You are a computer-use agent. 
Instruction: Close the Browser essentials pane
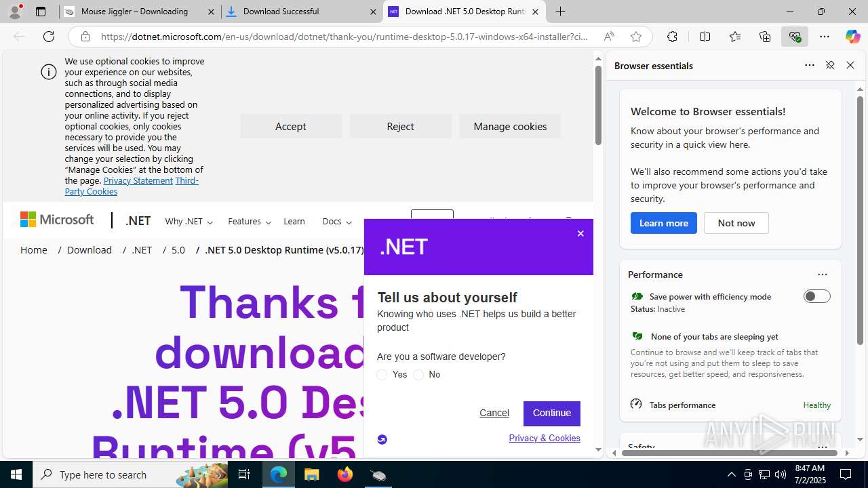tap(850, 65)
